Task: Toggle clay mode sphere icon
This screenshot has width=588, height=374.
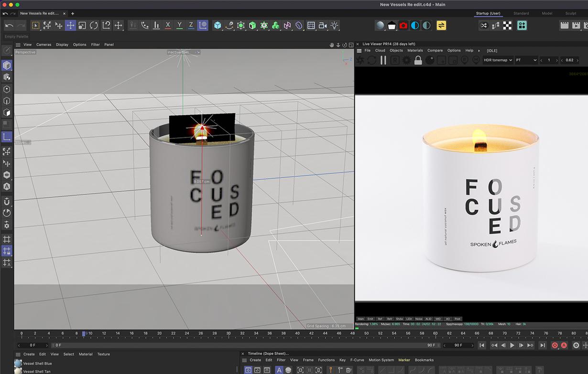Action: 430,60
